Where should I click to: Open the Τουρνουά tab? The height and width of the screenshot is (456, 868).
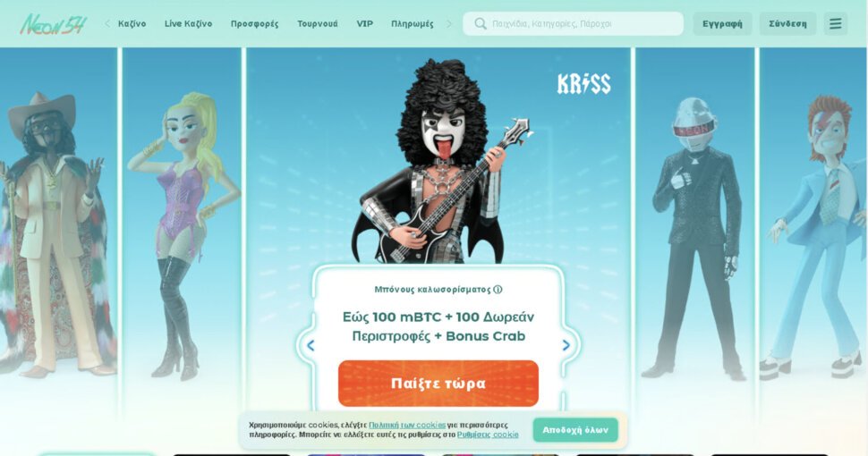pos(317,24)
